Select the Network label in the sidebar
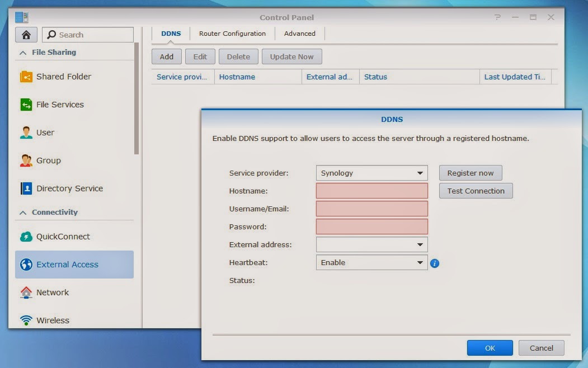Viewport: 588px width, 368px height. click(x=53, y=292)
